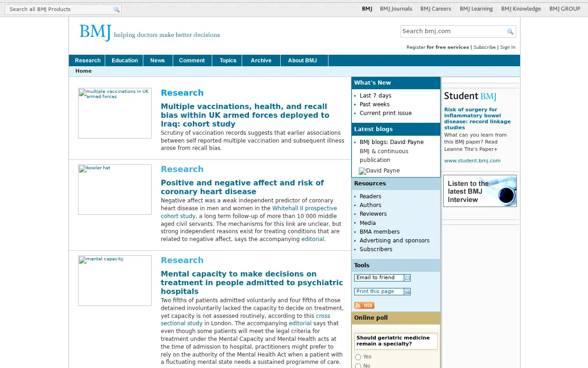
Task: Open the BMJ Learning top link
Action: 476,9
